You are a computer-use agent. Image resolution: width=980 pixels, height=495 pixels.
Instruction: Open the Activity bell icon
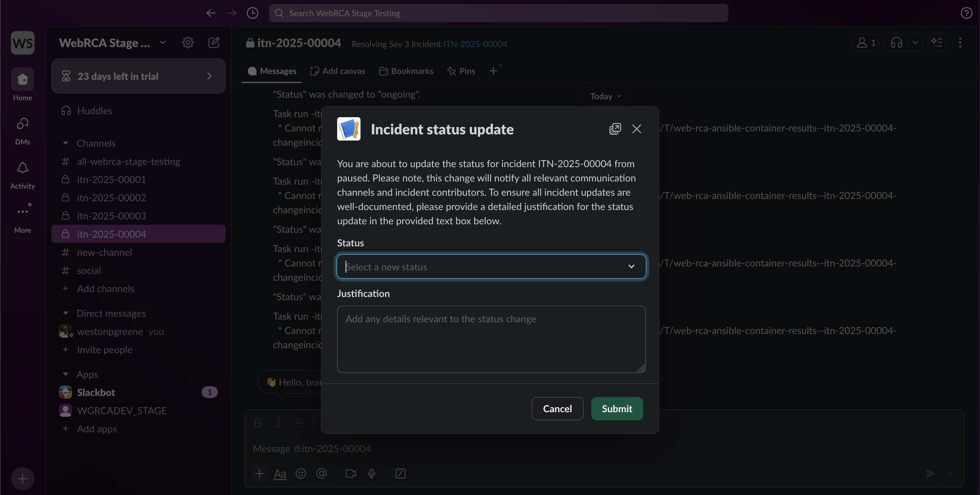pyautogui.click(x=22, y=168)
